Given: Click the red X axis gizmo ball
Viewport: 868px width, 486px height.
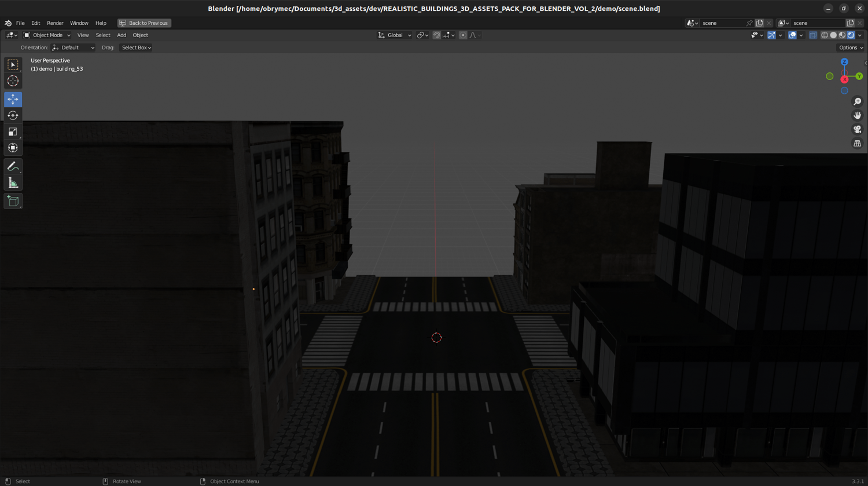Looking at the screenshot, I should click(x=845, y=79).
